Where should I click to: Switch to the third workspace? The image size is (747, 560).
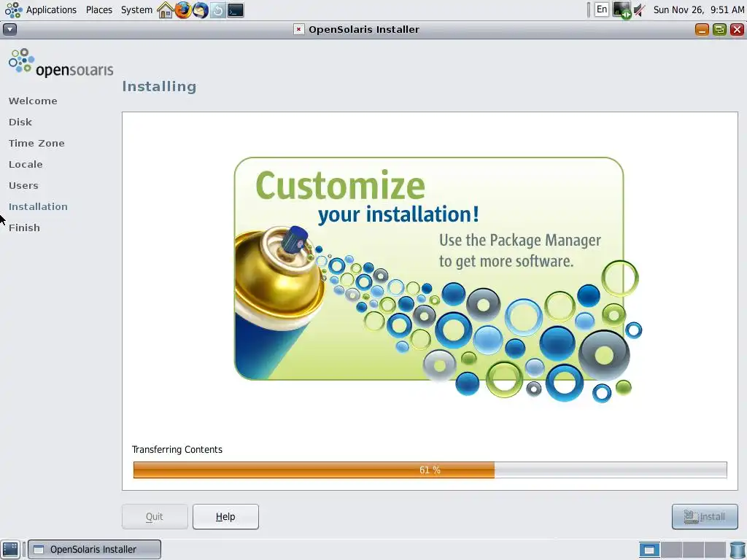[693, 550]
